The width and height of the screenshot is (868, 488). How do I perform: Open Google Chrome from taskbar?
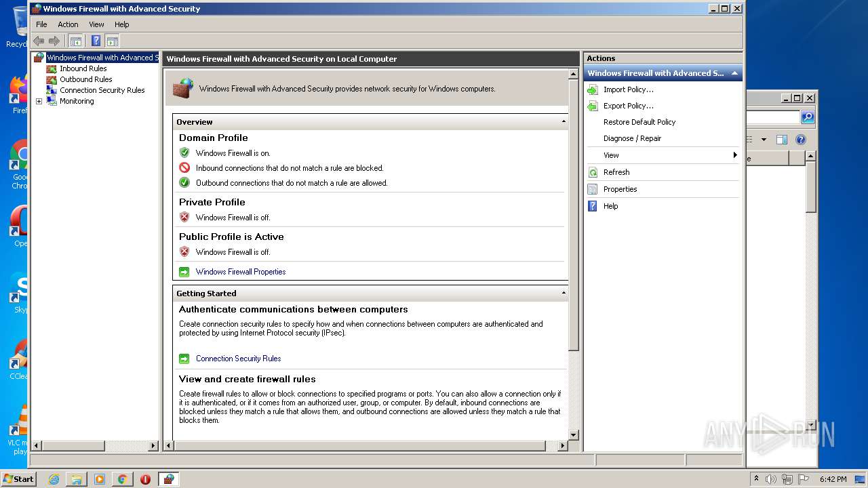[122, 479]
